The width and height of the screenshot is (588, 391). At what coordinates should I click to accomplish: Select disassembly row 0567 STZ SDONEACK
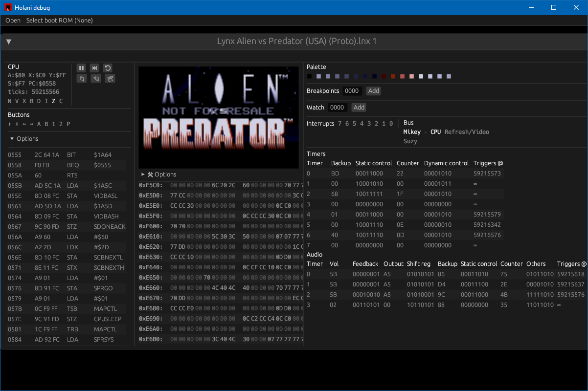tap(67, 227)
